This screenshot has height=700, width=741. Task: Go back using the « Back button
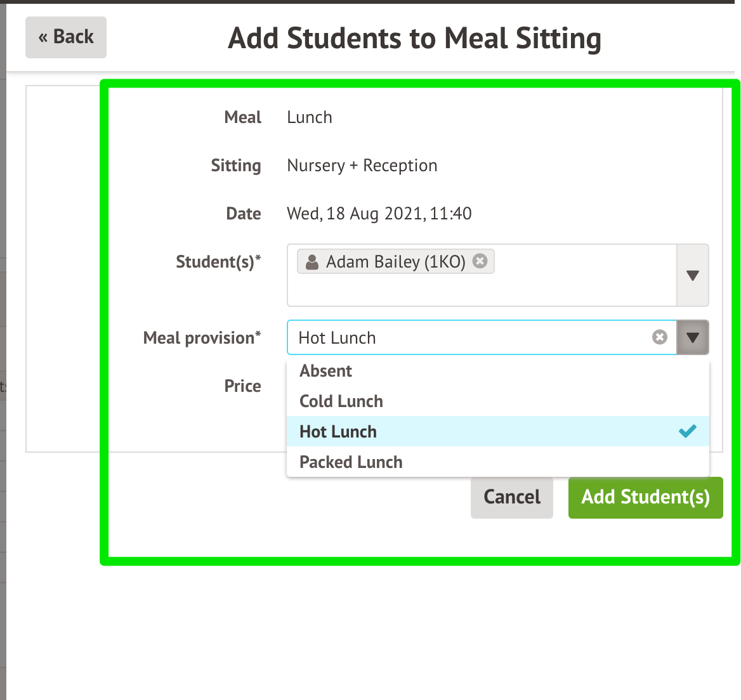66,37
